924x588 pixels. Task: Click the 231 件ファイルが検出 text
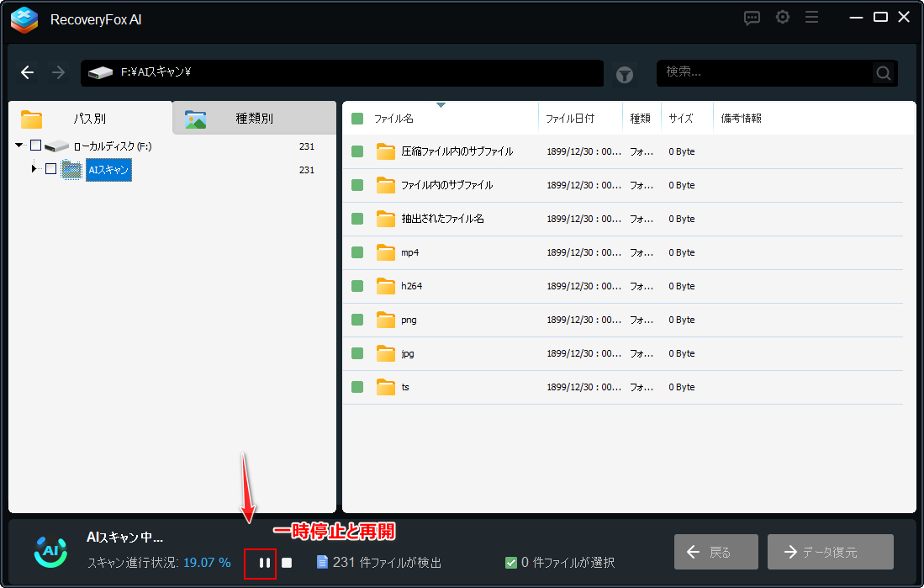click(x=387, y=563)
